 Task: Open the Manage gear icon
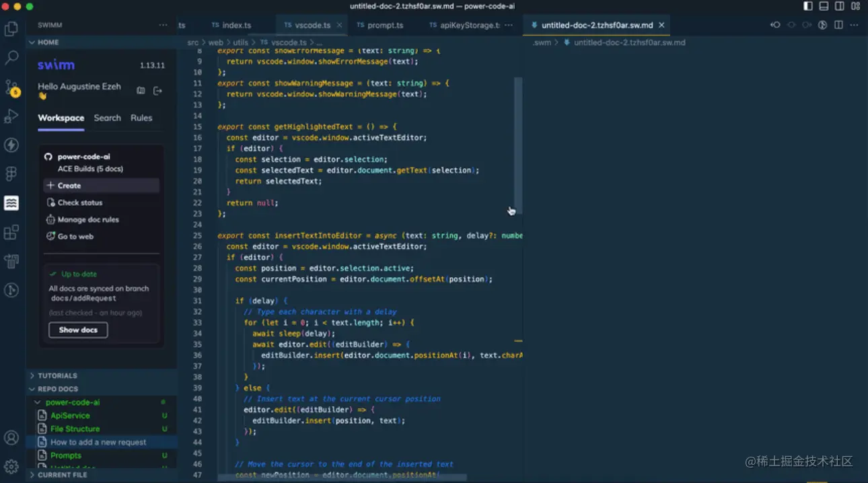coord(11,466)
